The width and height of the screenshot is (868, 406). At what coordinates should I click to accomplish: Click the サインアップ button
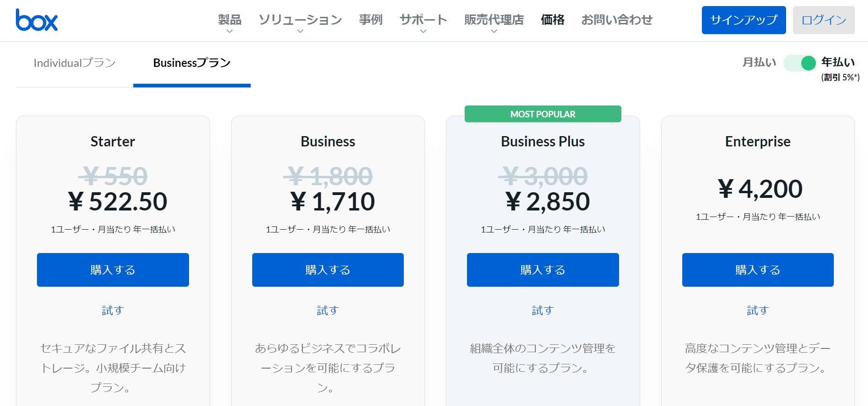[x=744, y=20]
